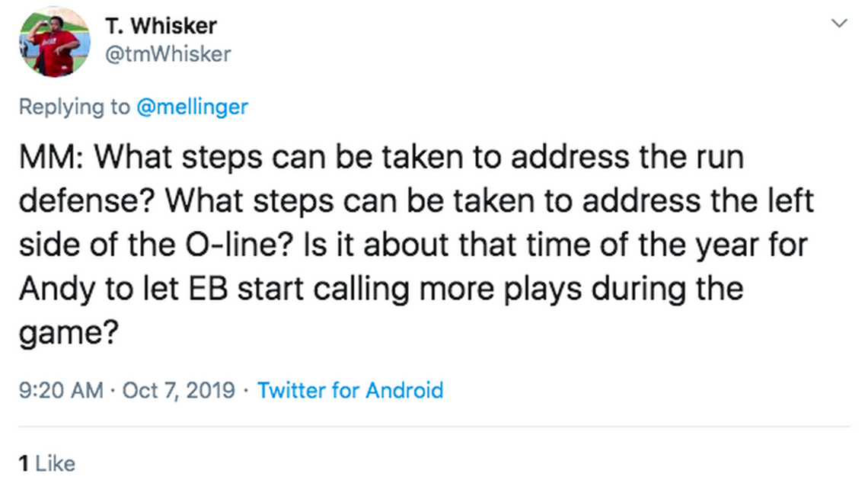
Task: View who liked via '1 Like'
Action: (47, 463)
